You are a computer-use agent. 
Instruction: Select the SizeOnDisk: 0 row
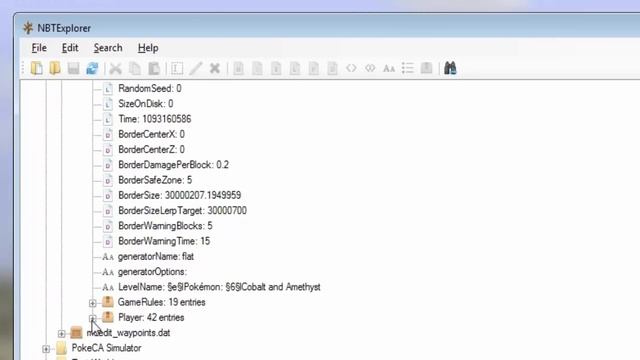tap(146, 104)
